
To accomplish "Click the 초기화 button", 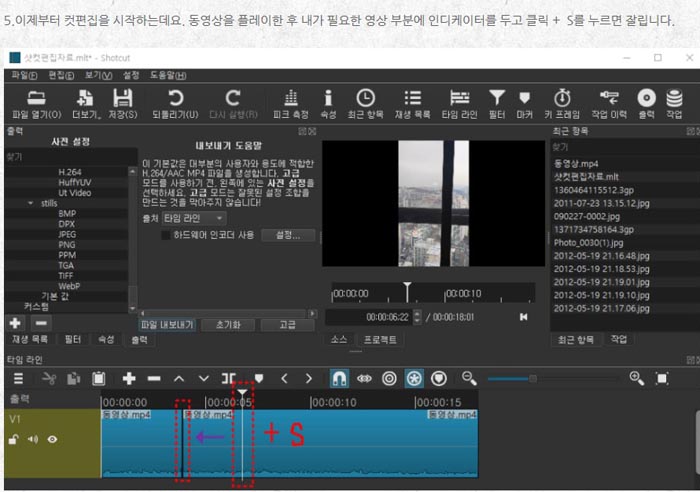I will coord(228,325).
